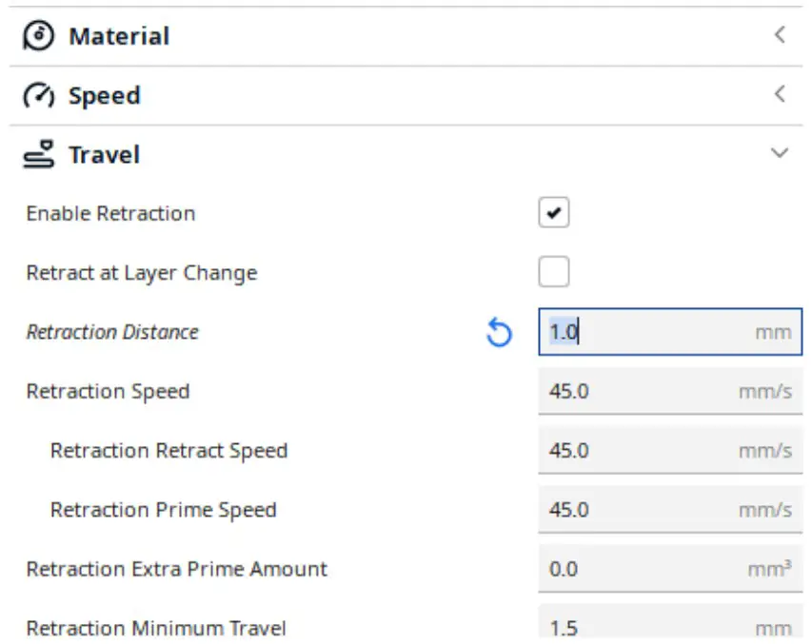
Task: Click the reset arrow next to Retraction Distance
Action: point(499,332)
